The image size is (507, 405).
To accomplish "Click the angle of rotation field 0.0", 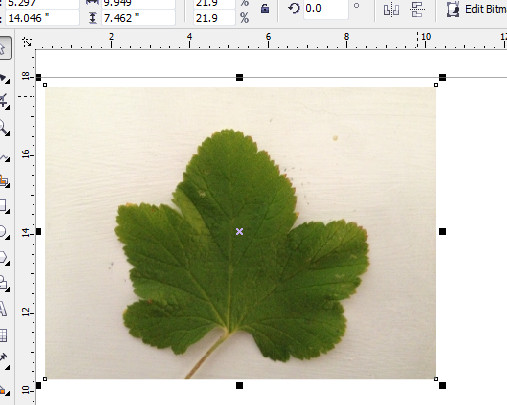I will coord(326,9).
